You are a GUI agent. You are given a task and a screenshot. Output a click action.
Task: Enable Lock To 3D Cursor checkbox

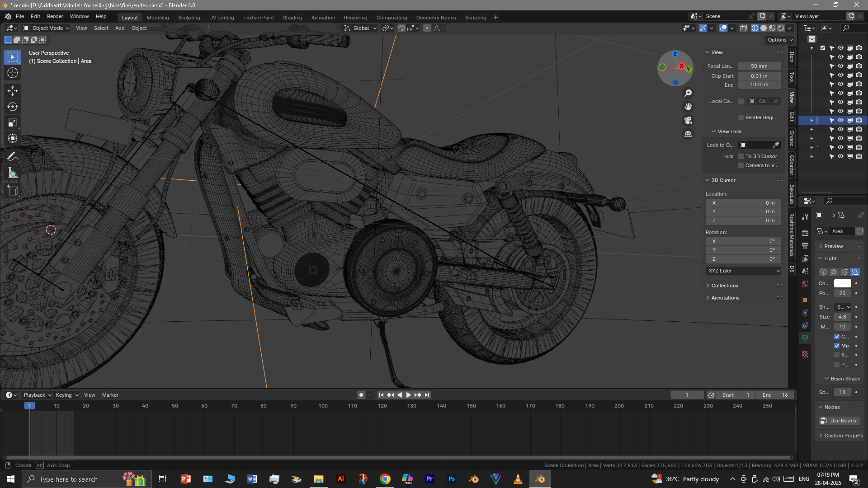(x=741, y=156)
